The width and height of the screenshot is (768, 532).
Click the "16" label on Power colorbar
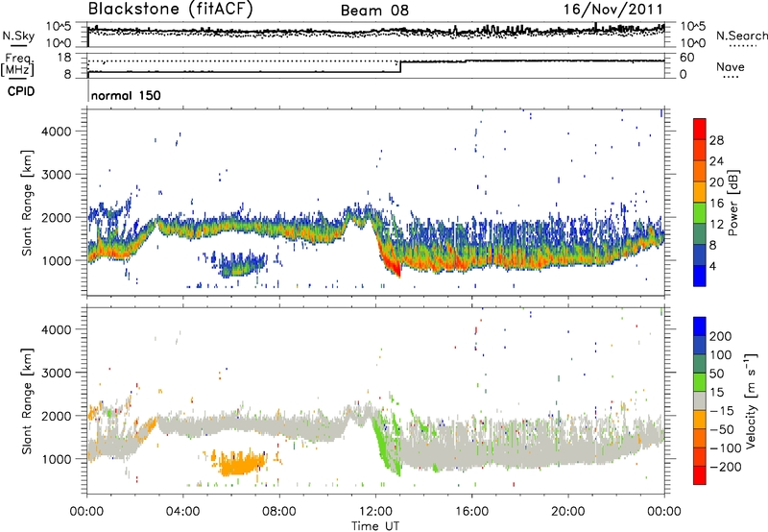(x=716, y=204)
